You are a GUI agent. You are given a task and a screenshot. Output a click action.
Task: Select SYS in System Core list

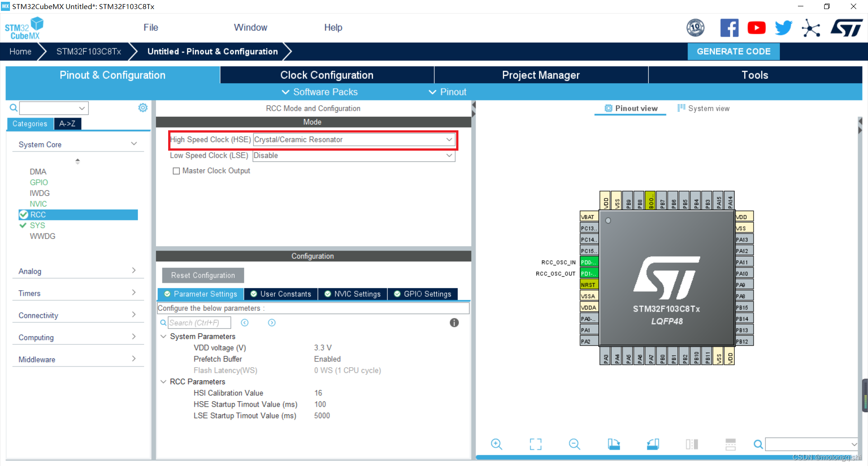click(38, 225)
